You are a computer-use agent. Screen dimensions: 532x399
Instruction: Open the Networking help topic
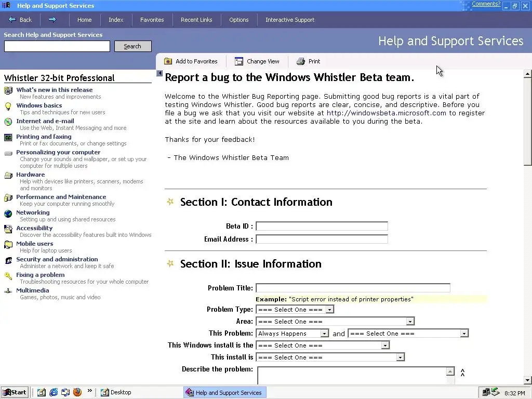click(33, 212)
